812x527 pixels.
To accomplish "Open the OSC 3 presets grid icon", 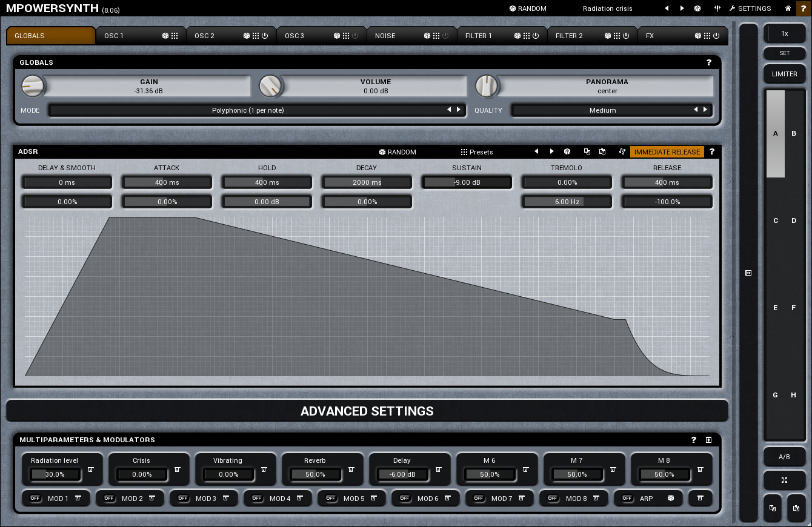I will 346,36.
